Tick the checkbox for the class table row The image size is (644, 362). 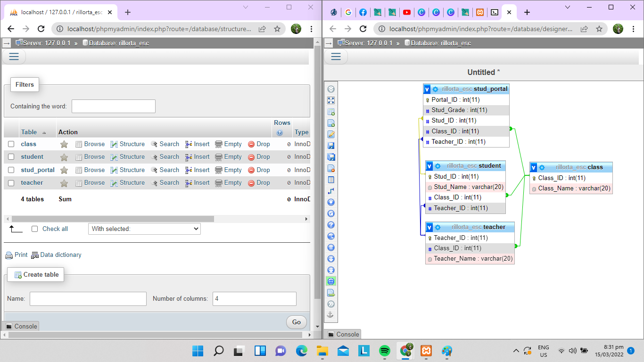(x=11, y=144)
